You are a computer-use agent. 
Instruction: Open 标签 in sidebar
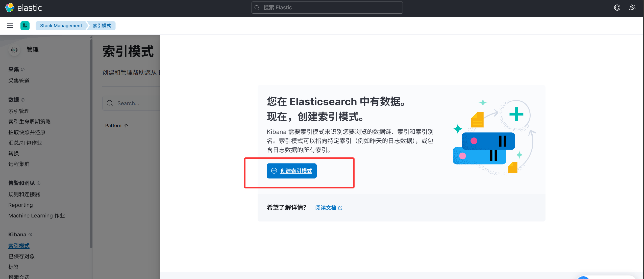click(14, 267)
